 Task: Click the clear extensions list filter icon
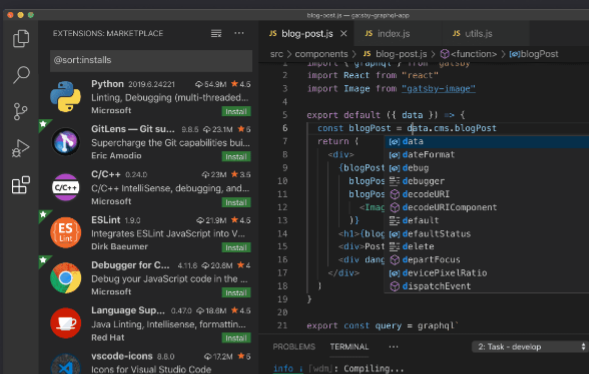[x=216, y=33]
